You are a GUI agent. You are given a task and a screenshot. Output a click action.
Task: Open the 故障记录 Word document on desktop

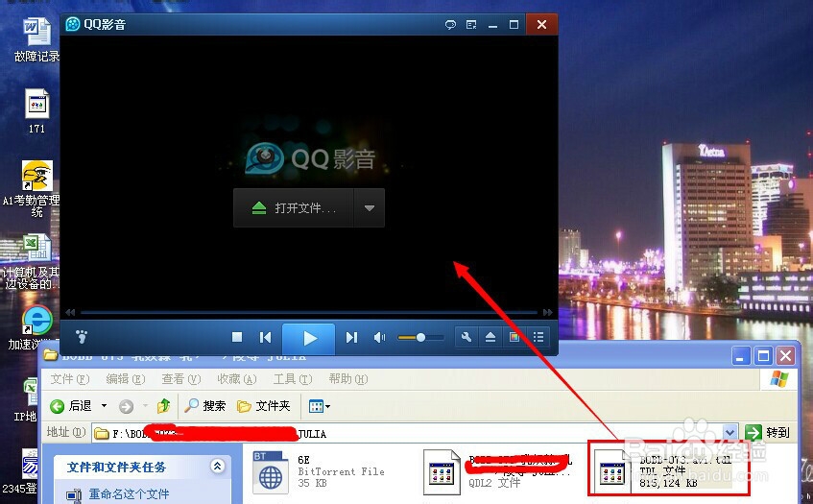pyautogui.click(x=36, y=40)
